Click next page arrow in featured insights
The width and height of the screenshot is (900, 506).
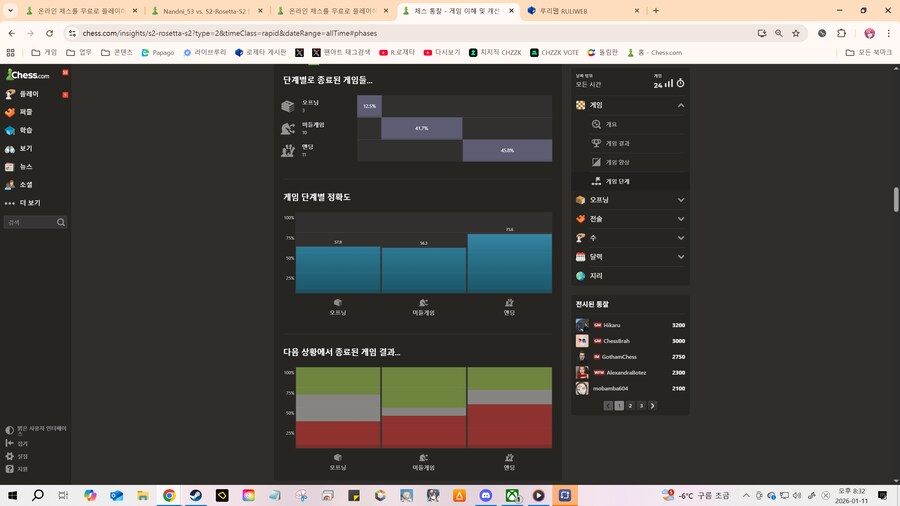(653, 406)
